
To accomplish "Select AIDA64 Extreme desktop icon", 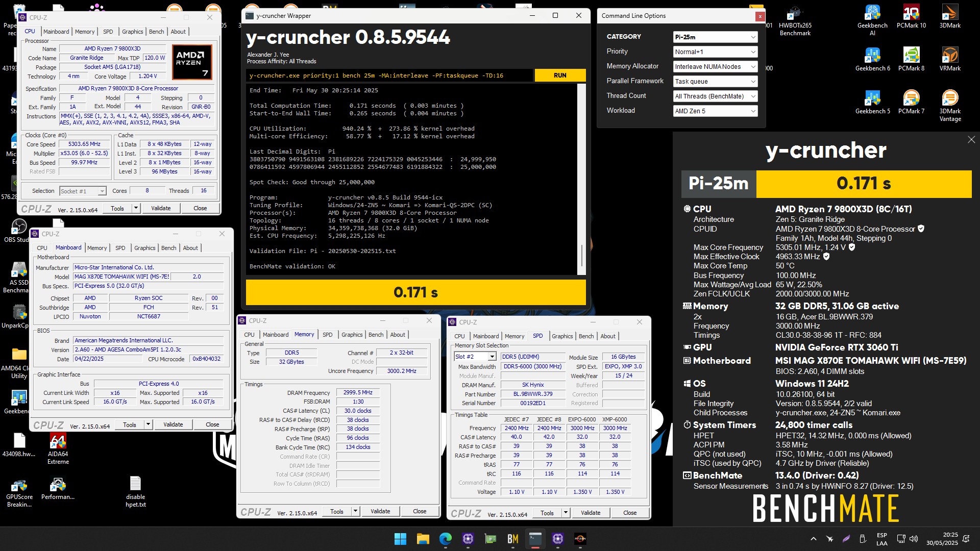I will pos(58,449).
